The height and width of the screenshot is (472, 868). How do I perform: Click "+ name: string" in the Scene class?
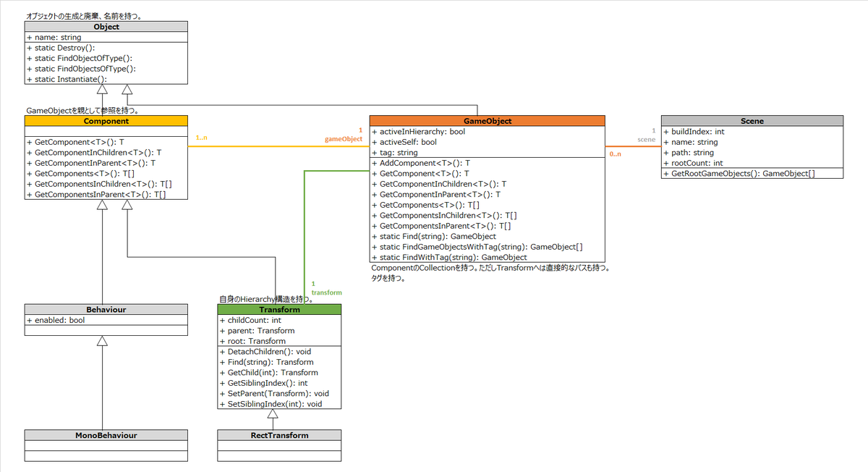click(x=691, y=143)
